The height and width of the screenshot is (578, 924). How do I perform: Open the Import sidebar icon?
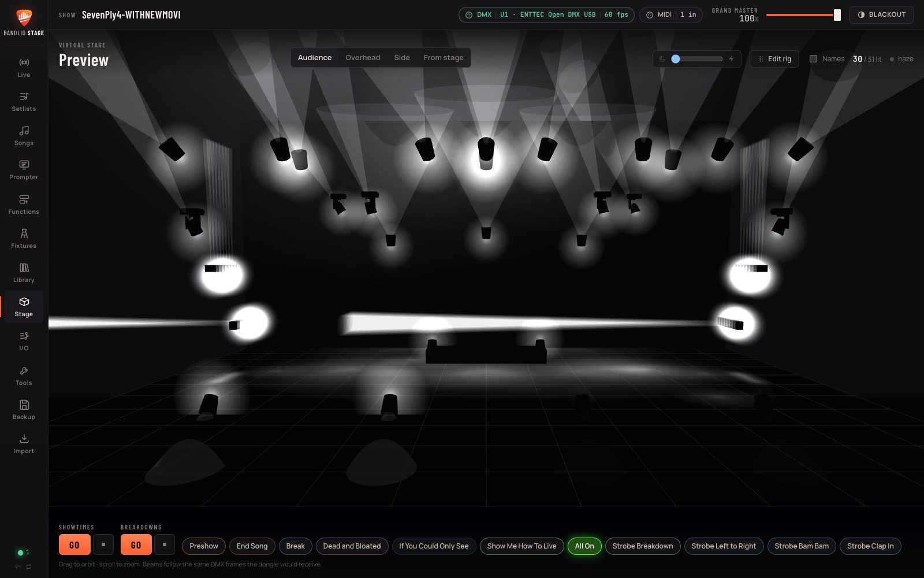[x=24, y=444]
